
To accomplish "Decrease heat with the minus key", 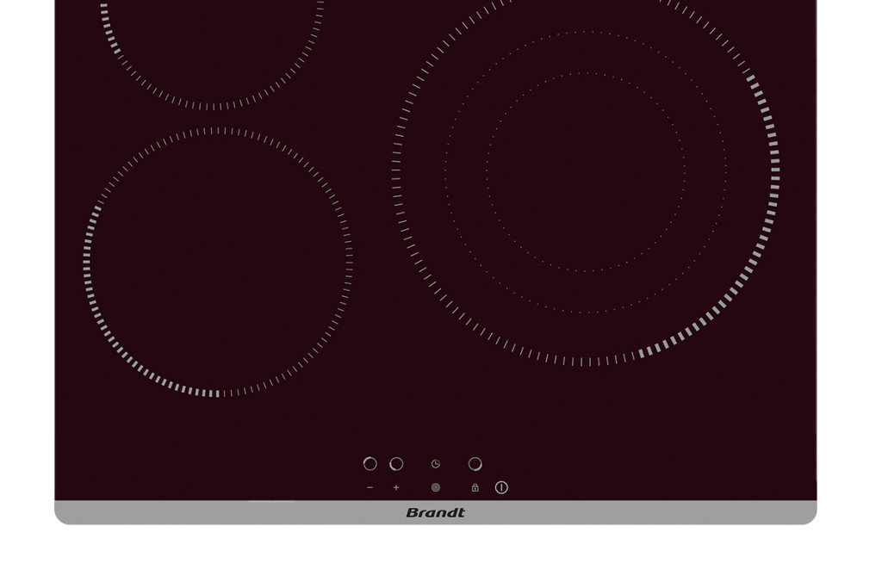I will (370, 488).
